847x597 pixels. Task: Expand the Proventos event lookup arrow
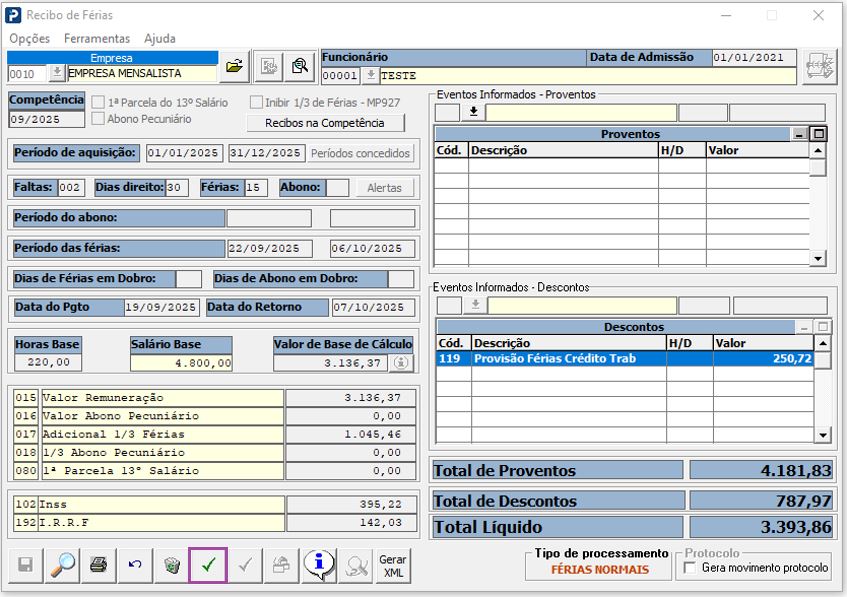(x=473, y=112)
